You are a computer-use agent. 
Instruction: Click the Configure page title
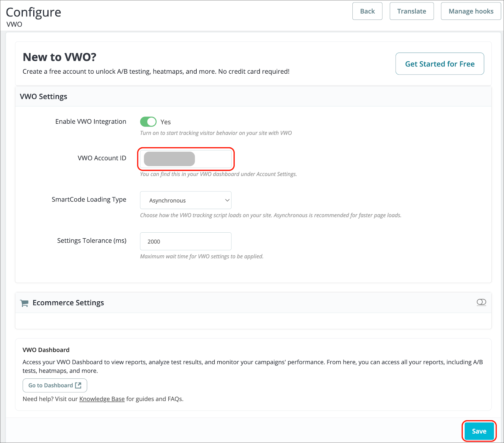[x=33, y=12]
